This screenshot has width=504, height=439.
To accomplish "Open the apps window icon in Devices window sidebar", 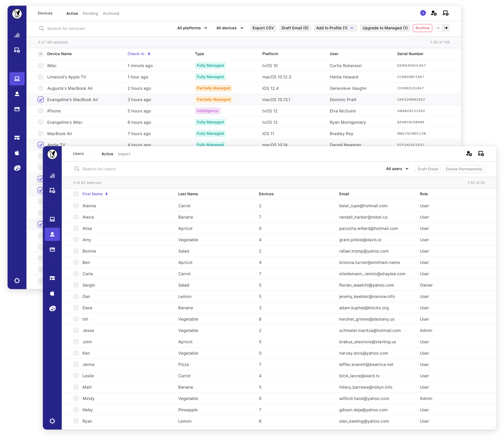I will coord(17,109).
